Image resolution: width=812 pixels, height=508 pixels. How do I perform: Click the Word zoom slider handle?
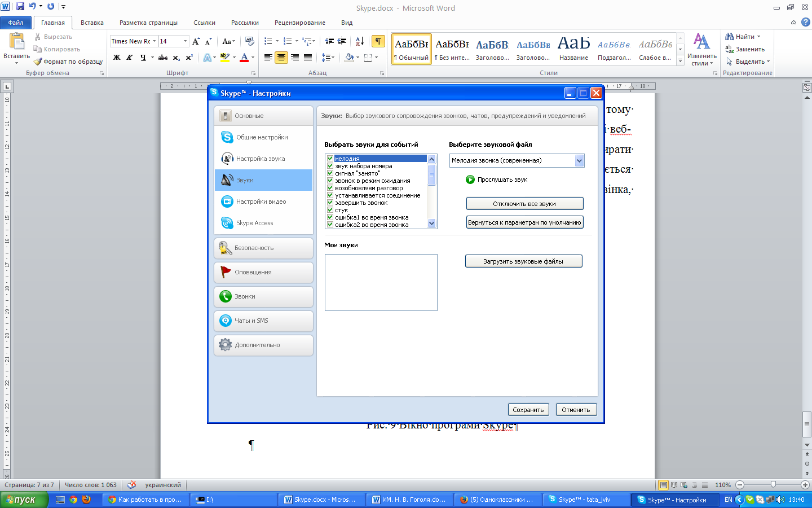773,485
